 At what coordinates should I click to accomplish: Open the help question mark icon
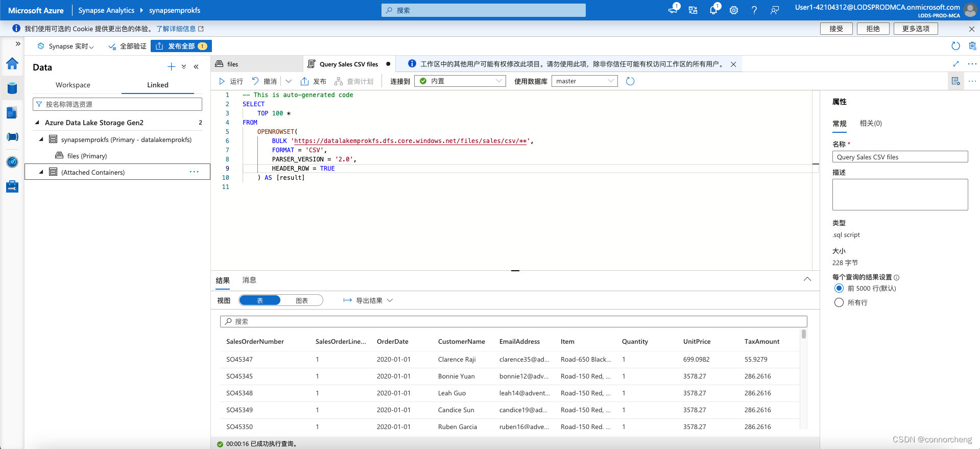click(x=754, y=10)
